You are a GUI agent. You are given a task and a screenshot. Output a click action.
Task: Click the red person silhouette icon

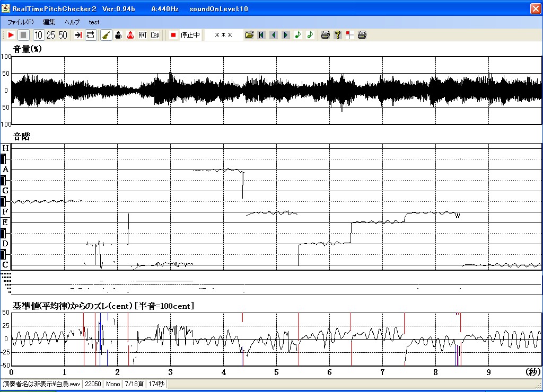click(130, 35)
